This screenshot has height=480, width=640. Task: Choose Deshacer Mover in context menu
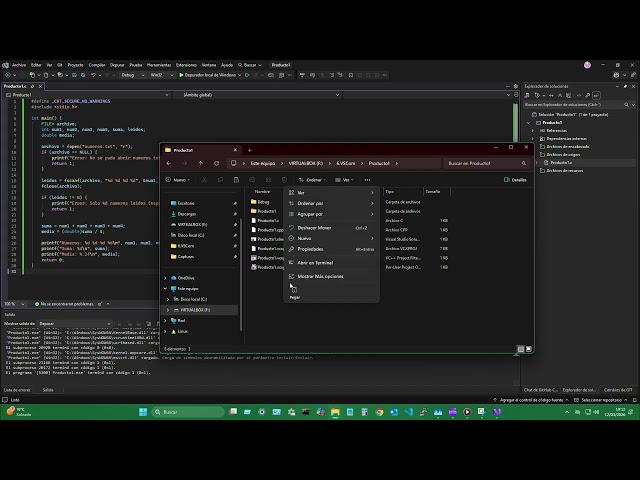(331, 228)
